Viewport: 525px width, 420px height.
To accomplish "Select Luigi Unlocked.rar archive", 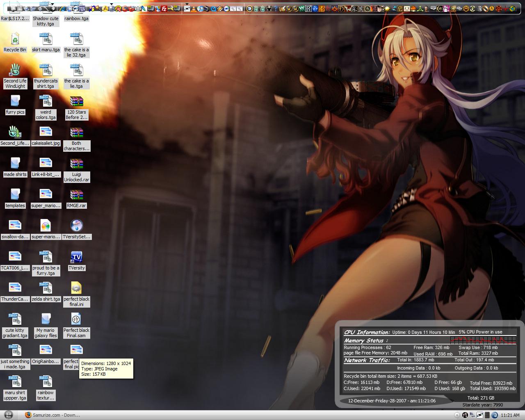I will (76, 169).
